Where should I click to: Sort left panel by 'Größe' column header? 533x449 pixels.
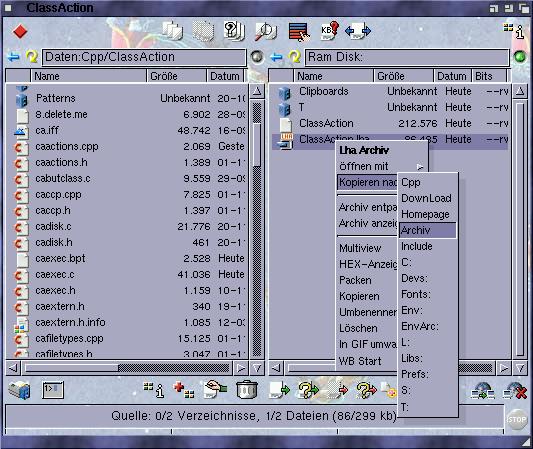point(176,76)
